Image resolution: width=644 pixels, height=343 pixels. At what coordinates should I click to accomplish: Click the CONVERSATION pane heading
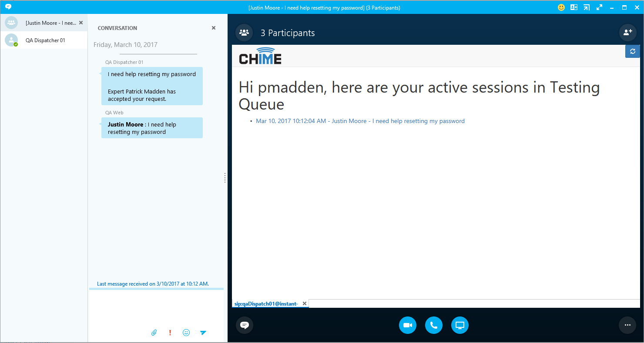117,28
